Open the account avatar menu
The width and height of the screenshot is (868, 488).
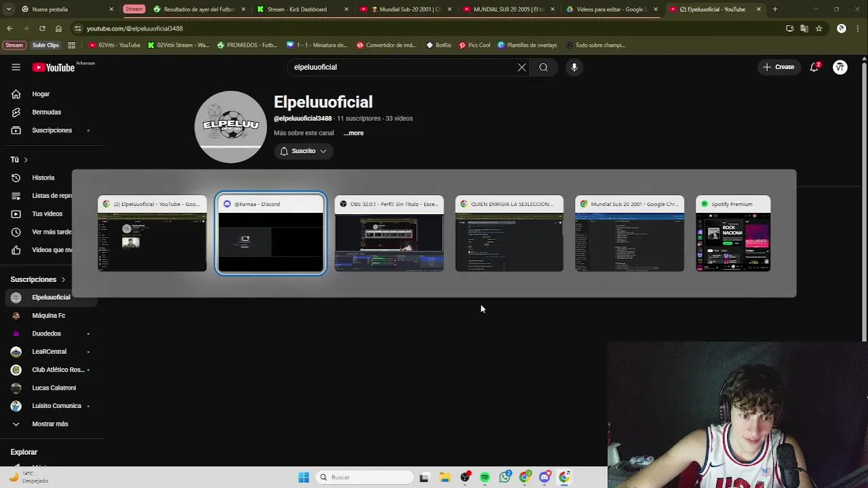(x=840, y=67)
